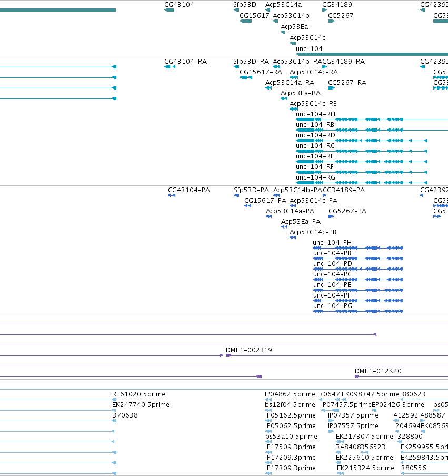
Task: Click the IP05162.5prime EST label
Action: point(291,415)
